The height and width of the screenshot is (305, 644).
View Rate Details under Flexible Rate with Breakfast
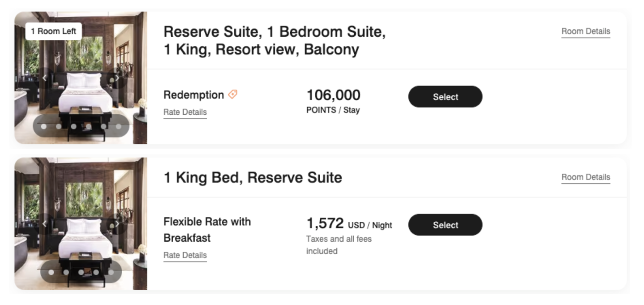click(185, 255)
